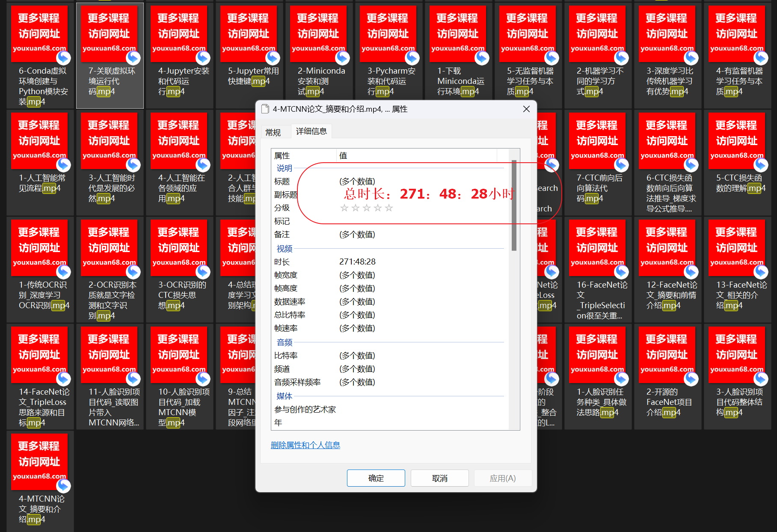Select the file 1-下载Miniconda运行环境.mp4
This screenshot has width=777, height=532.
(458, 56)
